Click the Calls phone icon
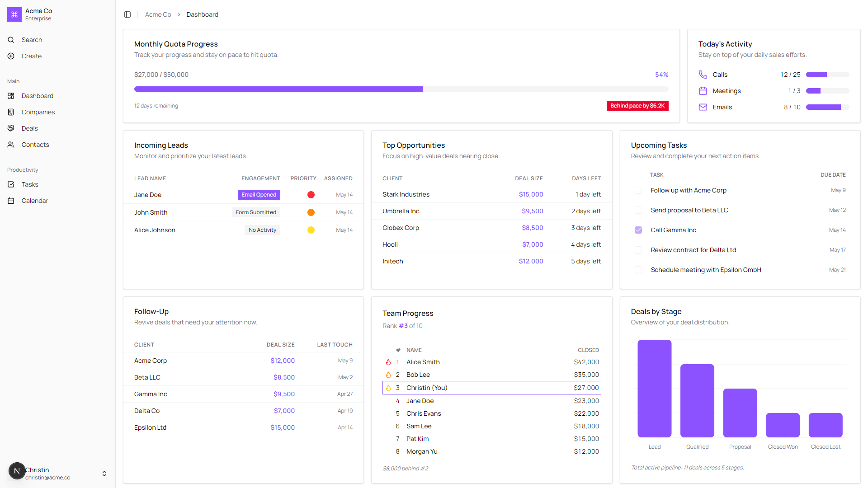This screenshot has height=488, width=868. pyautogui.click(x=703, y=75)
